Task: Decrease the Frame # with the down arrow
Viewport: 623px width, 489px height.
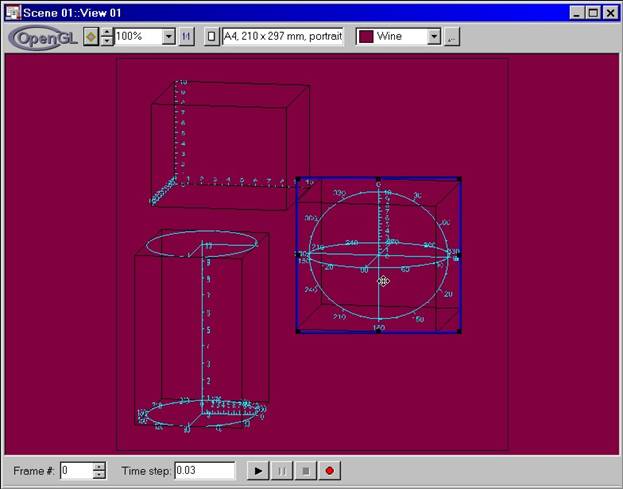Action: tap(98, 475)
